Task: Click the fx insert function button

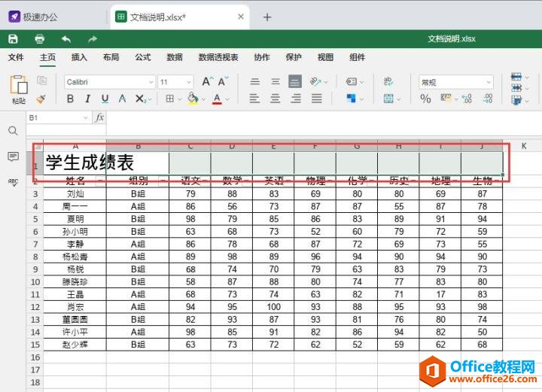Action: pyautogui.click(x=99, y=117)
